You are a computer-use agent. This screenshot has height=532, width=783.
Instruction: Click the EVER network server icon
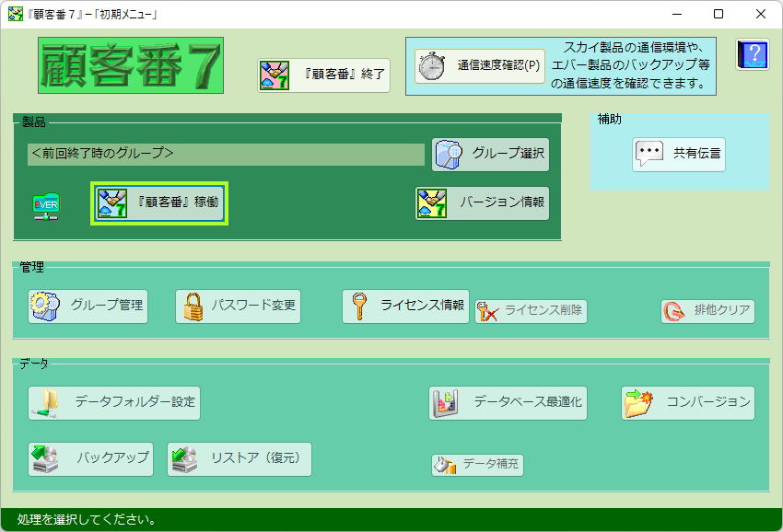[x=46, y=206]
